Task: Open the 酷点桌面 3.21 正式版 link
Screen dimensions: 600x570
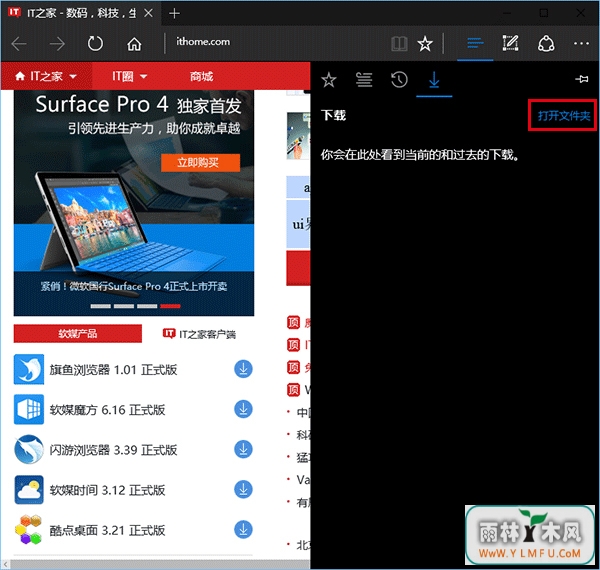Action: point(107,531)
